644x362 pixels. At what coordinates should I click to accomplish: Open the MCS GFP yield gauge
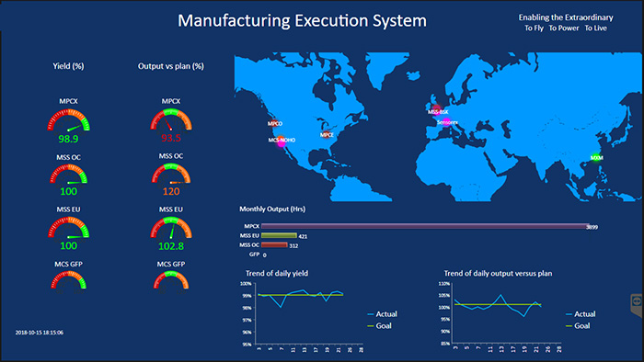click(69, 280)
